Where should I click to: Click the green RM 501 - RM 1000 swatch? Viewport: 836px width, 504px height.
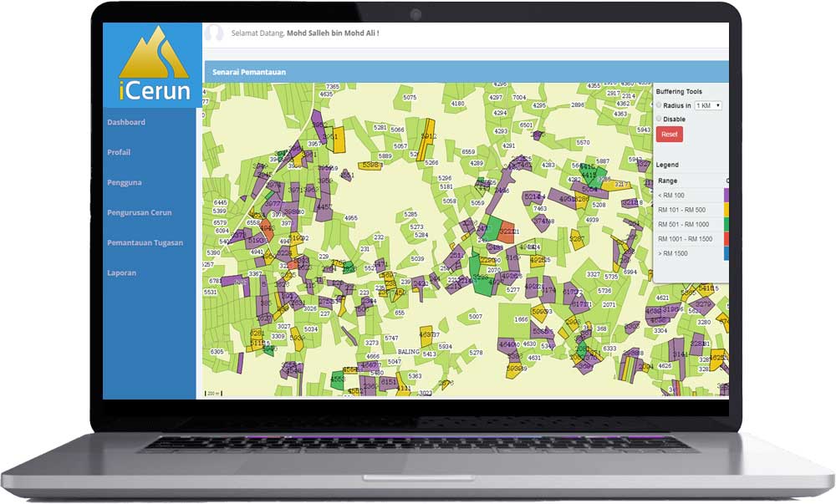pos(726,224)
